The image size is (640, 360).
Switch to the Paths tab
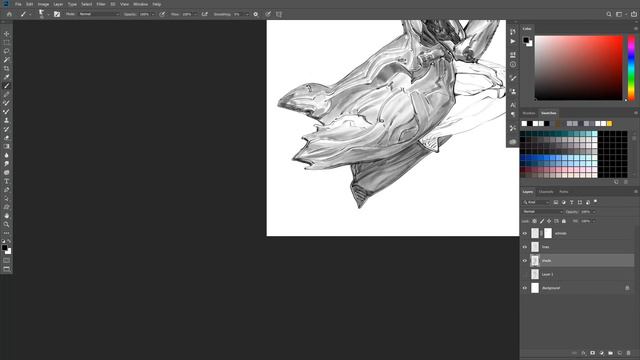564,192
